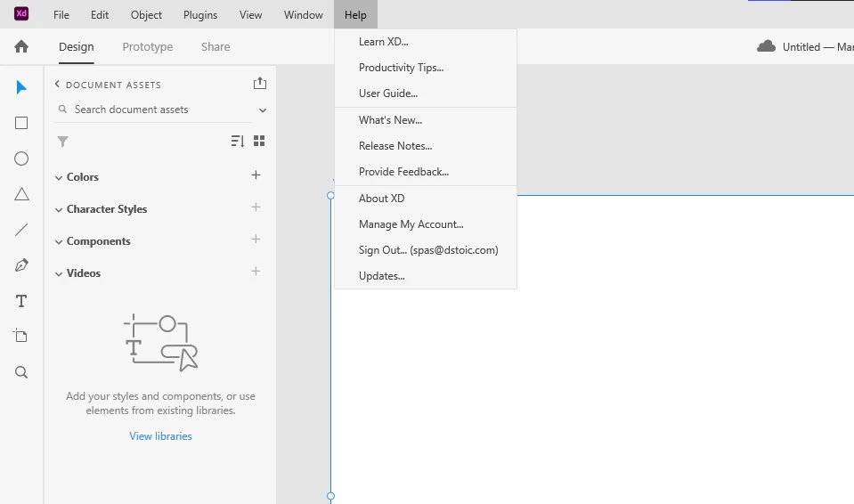Open the Edit menu

click(x=100, y=15)
